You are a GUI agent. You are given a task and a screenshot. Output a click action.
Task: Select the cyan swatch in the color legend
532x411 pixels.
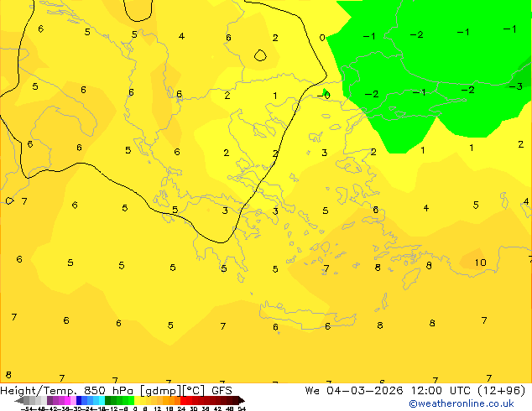pos(102,400)
